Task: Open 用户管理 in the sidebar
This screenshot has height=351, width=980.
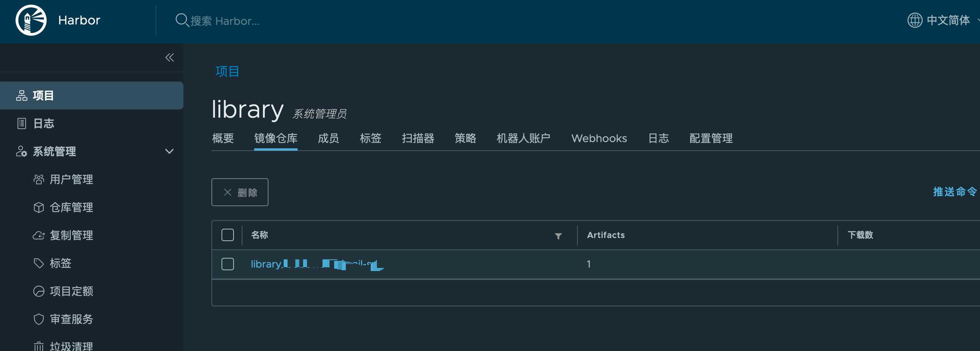Action: coord(71,179)
